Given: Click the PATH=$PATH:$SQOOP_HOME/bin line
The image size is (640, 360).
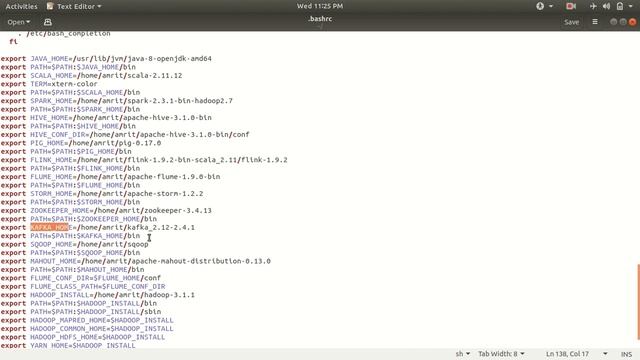Looking at the screenshot, I should pos(70,253).
